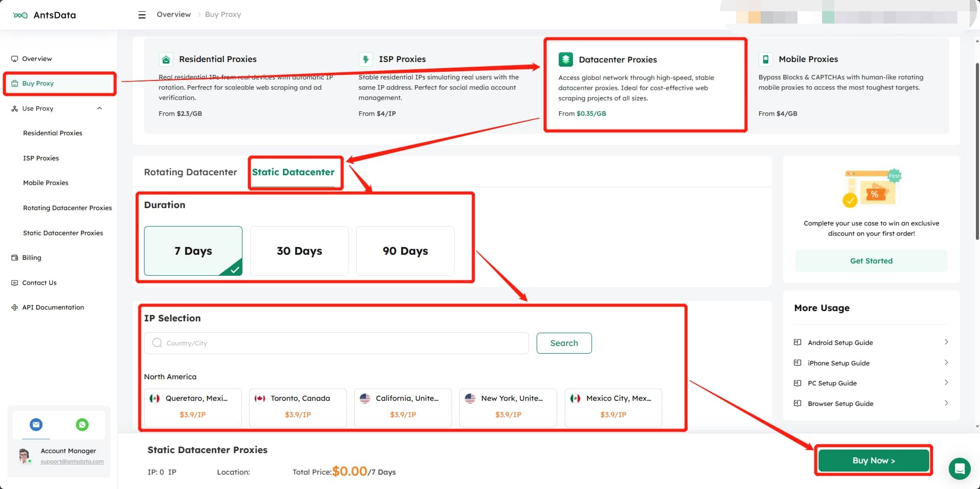This screenshot has height=489, width=980.
Task: Click the Buy Now button
Action: tap(873, 460)
